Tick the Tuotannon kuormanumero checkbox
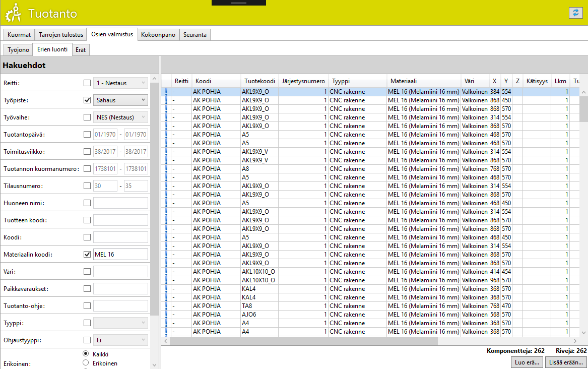The width and height of the screenshot is (588, 369). coord(87,169)
